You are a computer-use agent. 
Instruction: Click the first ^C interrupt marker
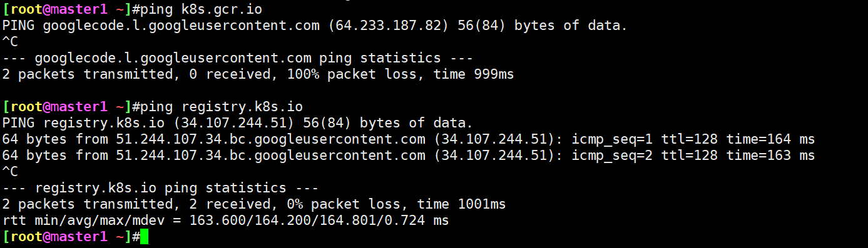(x=11, y=42)
